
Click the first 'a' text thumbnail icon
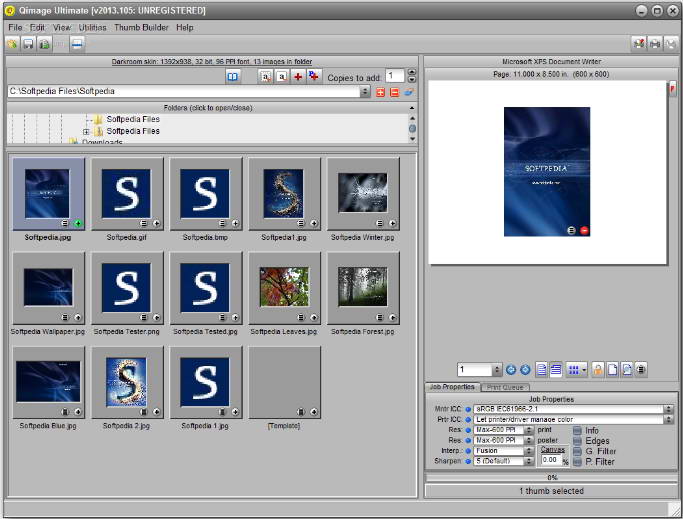pos(265,77)
